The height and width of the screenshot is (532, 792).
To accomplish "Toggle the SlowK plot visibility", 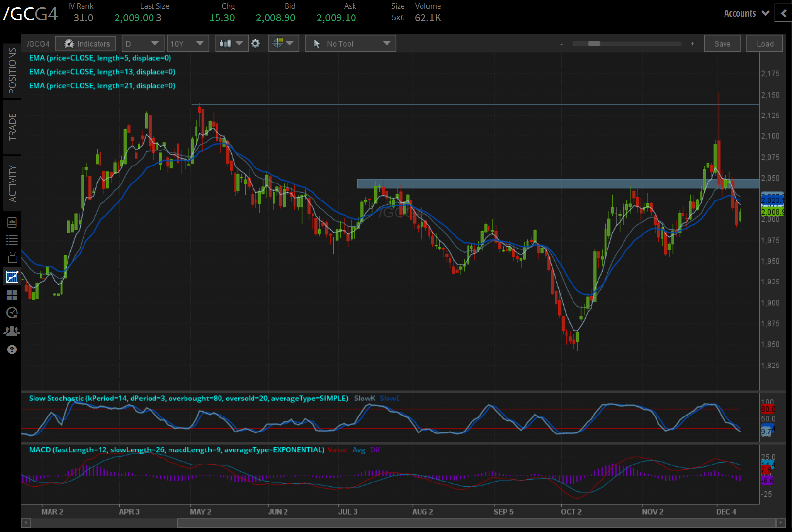I will (365, 398).
